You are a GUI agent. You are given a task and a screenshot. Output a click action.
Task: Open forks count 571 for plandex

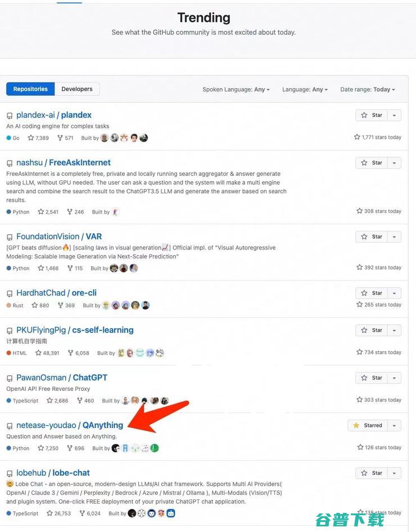[x=65, y=138]
